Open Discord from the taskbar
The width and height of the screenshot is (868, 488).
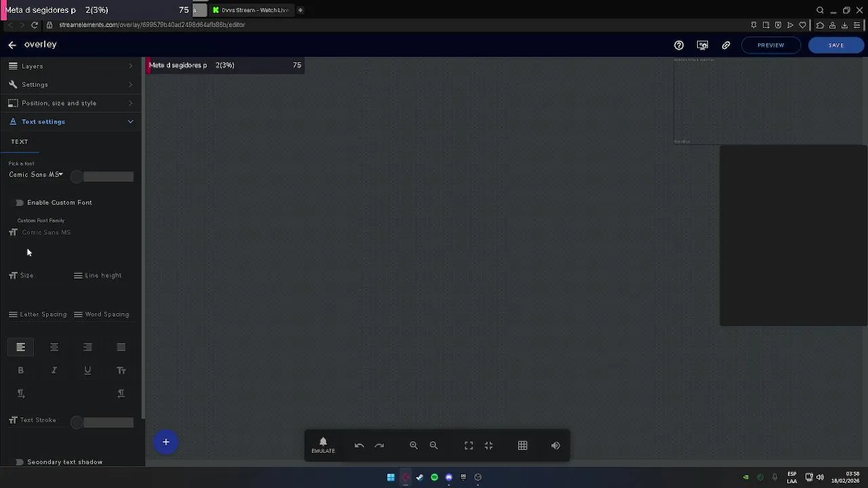click(449, 477)
